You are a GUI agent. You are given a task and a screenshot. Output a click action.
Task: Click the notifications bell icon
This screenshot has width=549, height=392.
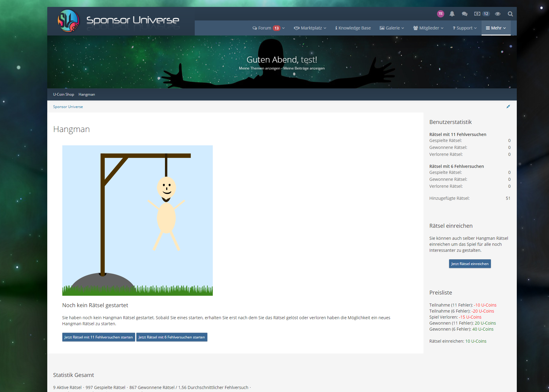pos(452,14)
